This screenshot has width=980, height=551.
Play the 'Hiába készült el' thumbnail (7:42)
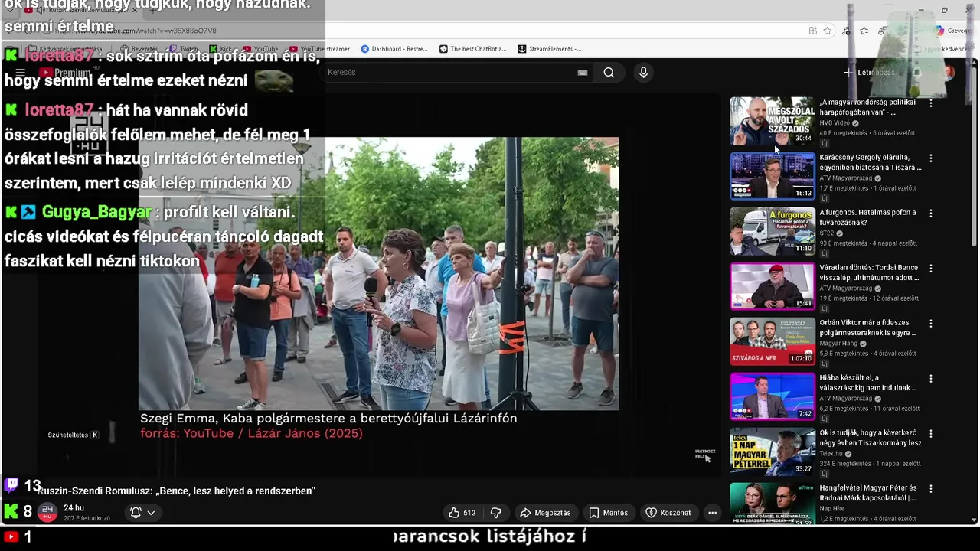coord(772,396)
